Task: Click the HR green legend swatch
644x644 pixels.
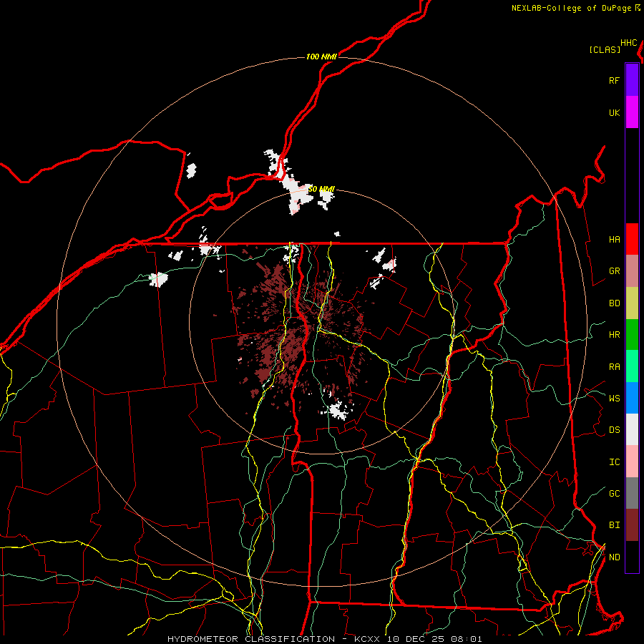Action: (632, 335)
